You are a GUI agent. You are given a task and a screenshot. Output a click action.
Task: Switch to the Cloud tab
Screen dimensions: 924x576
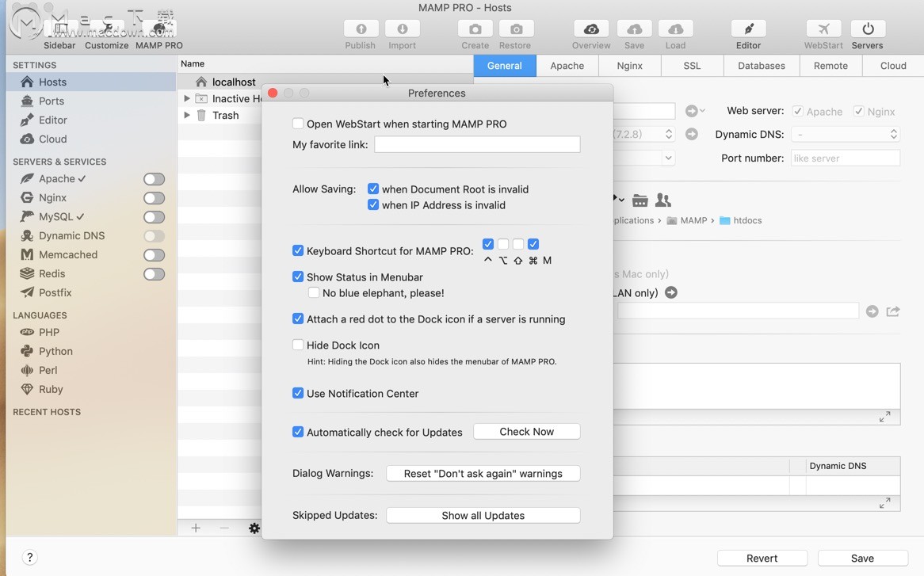893,66
